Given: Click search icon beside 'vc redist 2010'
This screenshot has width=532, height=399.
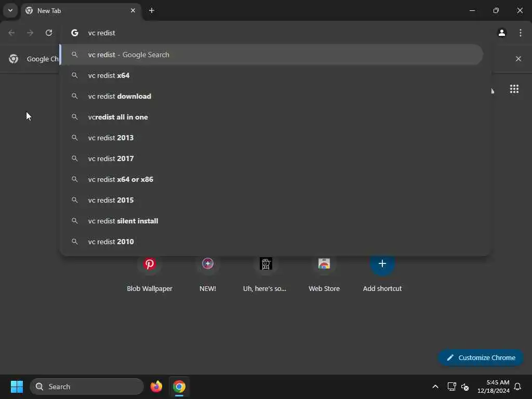Looking at the screenshot, I should tap(75, 242).
